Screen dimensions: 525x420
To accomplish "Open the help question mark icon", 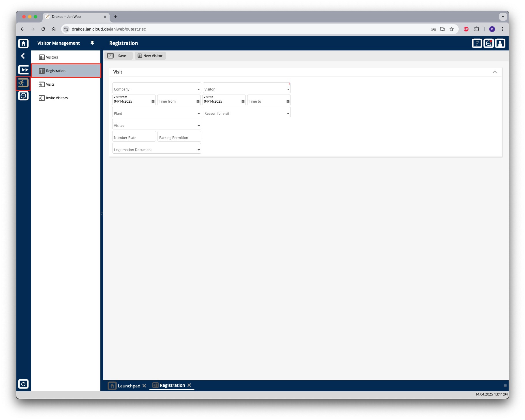I will (x=477, y=43).
